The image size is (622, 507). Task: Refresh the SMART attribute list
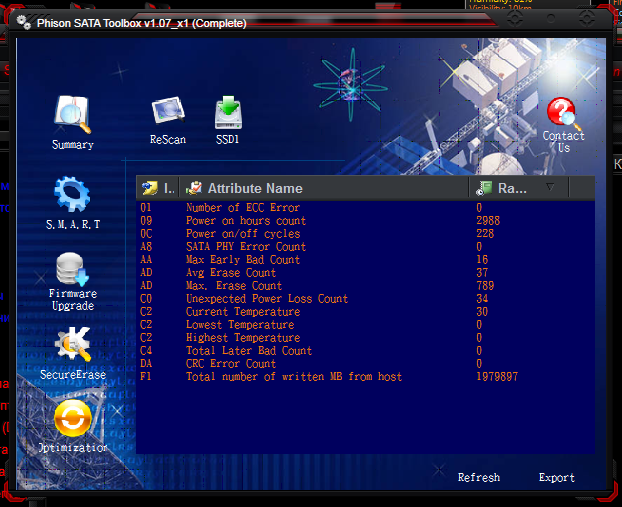pos(478,477)
